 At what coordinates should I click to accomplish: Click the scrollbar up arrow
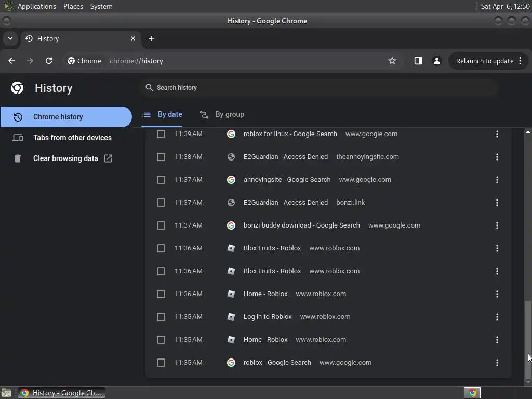[528, 131]
